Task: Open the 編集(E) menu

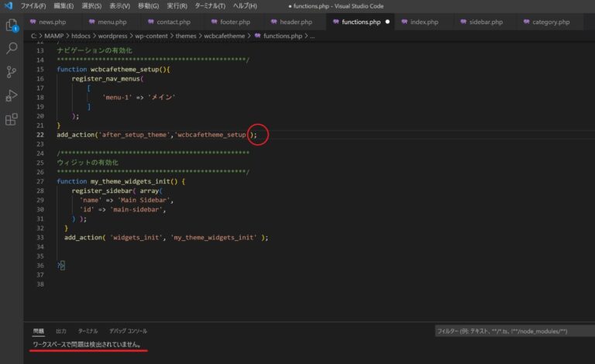Action: (64, 6)
